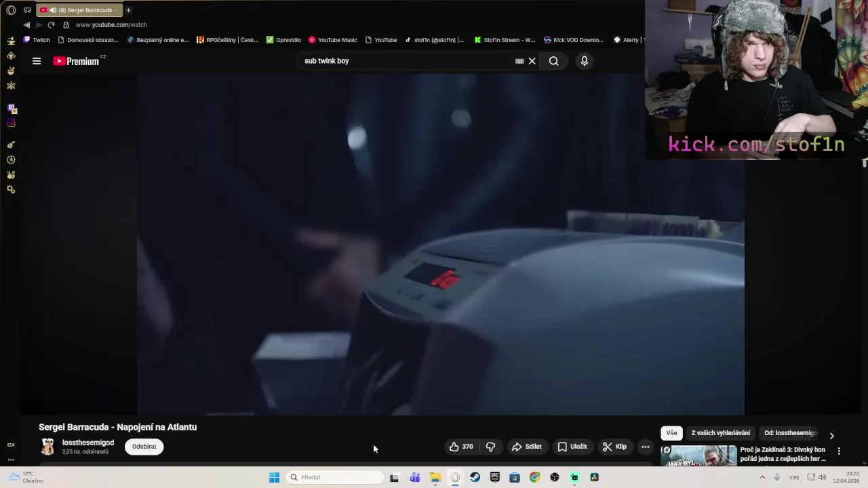868x488 pixels.
Task: Open more actions three-dot menu
Action: click(x=646, y=447)
